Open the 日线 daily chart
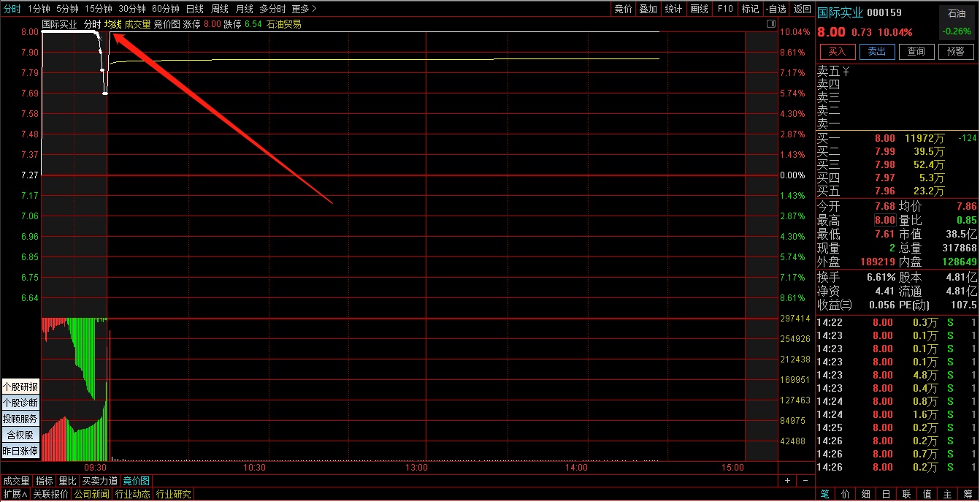980x502 pixels. pyautogui.click(x=195, y=9)
